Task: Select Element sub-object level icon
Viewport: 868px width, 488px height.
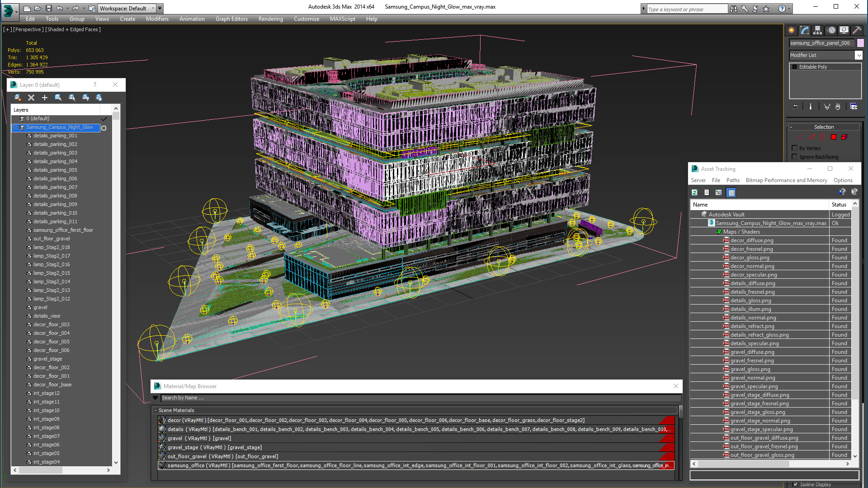Action: tap(844, 137)
